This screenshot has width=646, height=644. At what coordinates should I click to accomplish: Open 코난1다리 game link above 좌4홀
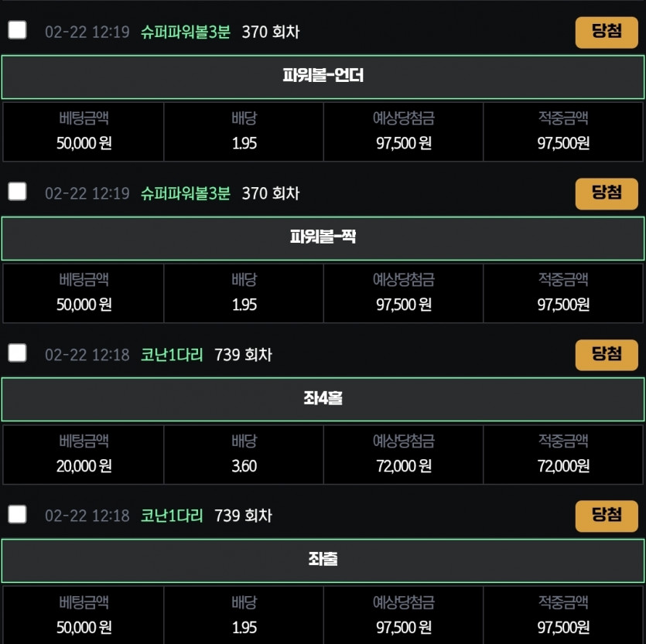172,355
